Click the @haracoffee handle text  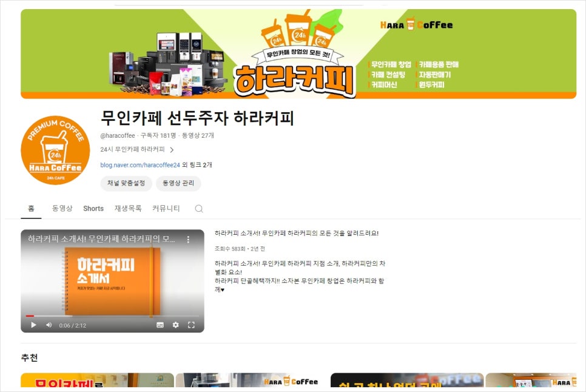tap(117, 136)
